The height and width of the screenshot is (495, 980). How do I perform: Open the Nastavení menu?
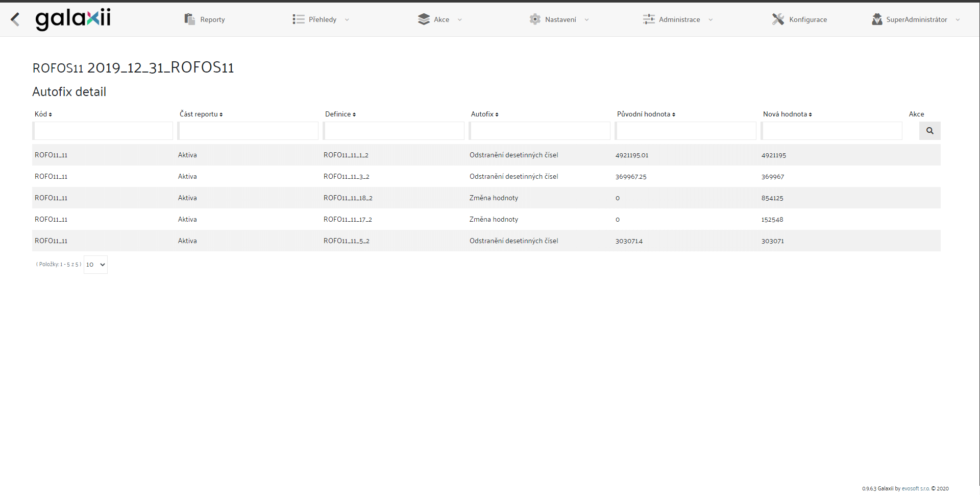pyautogui.click(x=559, y=19)
